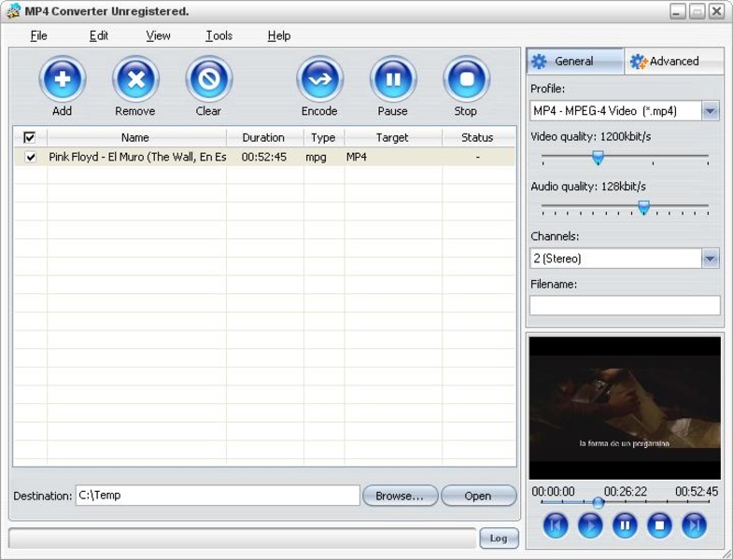Screen dimensions: 733x560
Task: Click the Filename input field
Action: [624, 305]
